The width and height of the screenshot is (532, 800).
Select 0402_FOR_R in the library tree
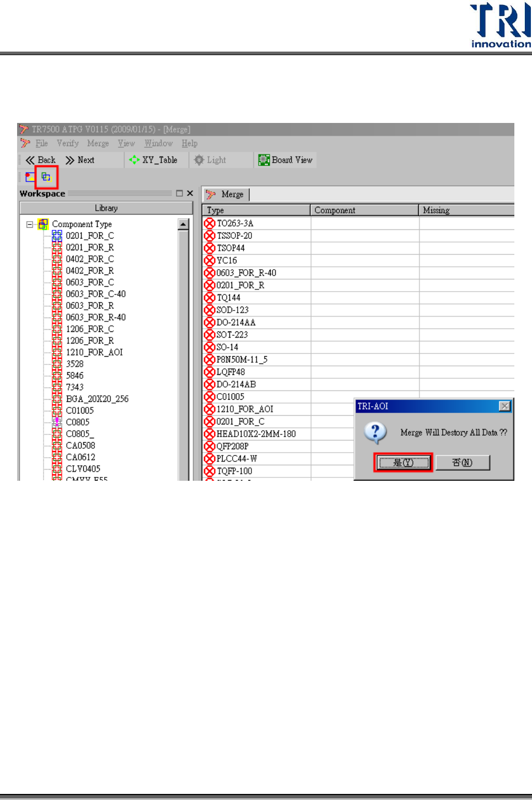(x=90, y=271)
